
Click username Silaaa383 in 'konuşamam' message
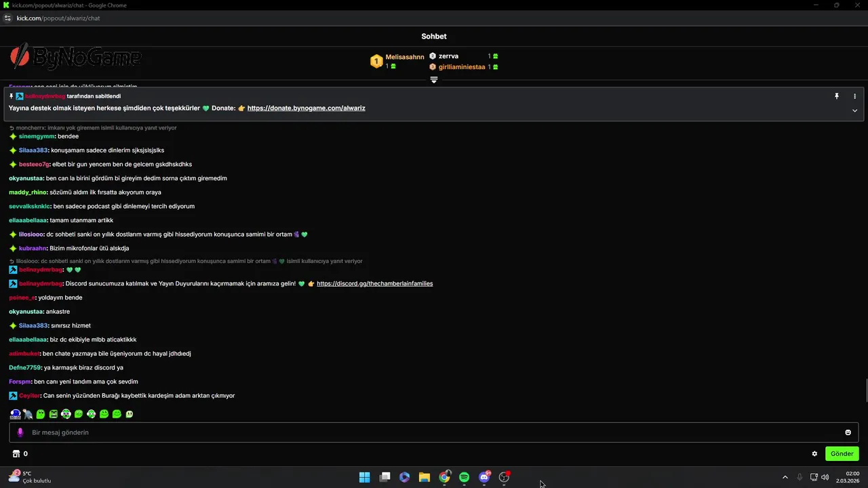click(33, 150)
